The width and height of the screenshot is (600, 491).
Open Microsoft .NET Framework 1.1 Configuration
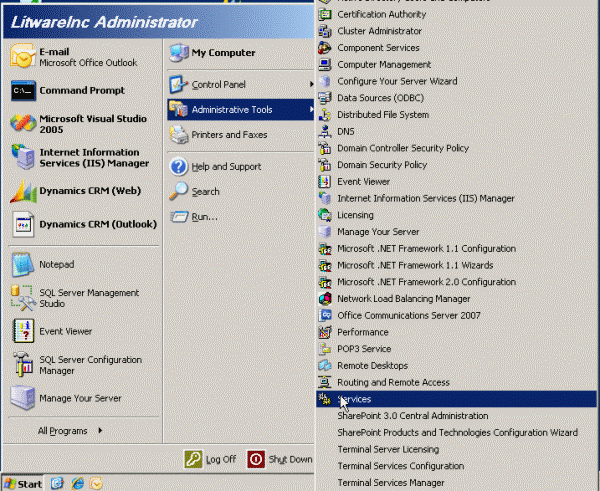(x=456, y=248)
